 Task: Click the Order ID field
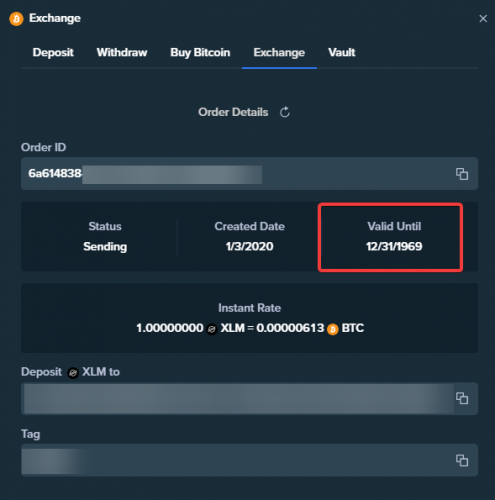[x=249, y=174]
